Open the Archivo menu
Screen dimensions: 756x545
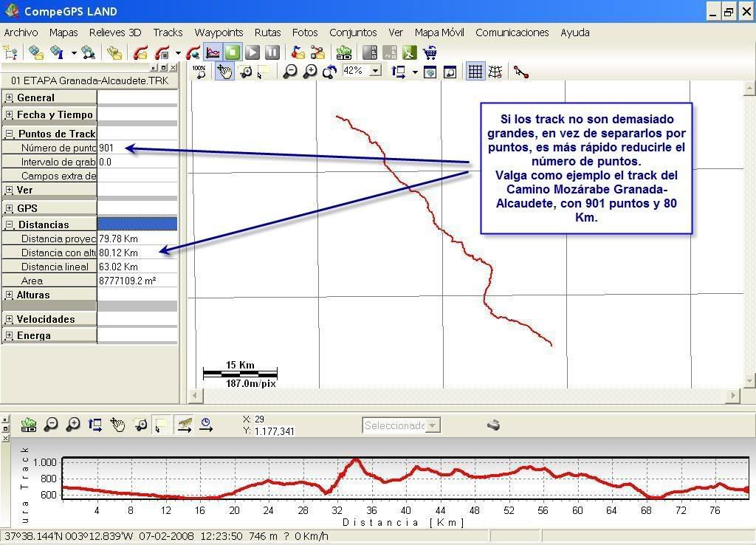tap(21, 32)
